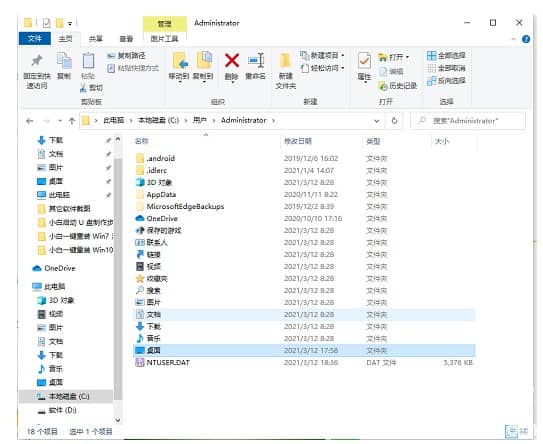
Task: Click the Cut scissors icon
Action: [x=83, y=88]
